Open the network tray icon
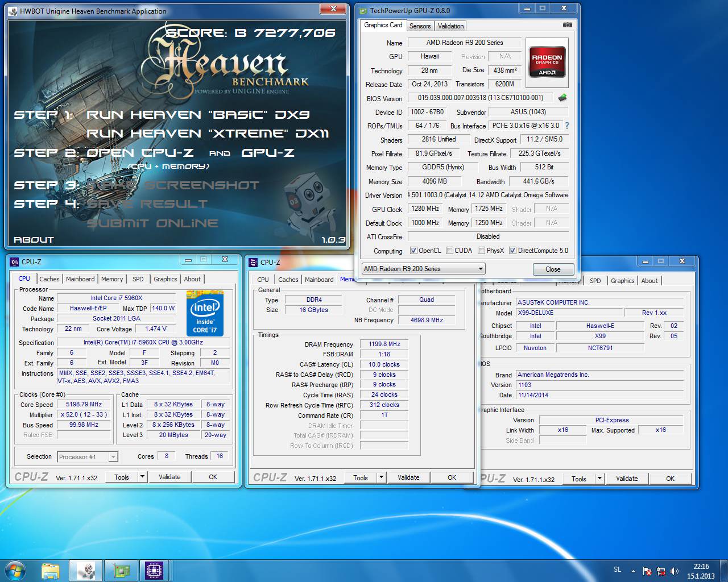The height and width of the screenshot is (582, 728). pos(661,571)
